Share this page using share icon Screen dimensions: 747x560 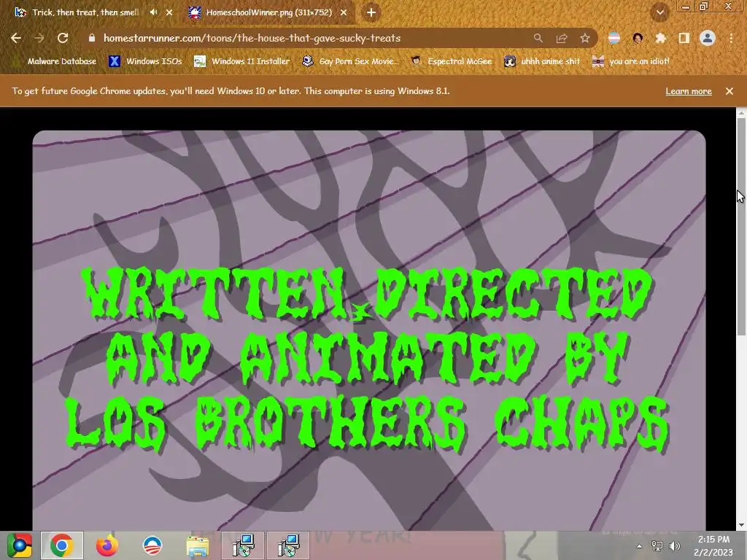(562, 38)
